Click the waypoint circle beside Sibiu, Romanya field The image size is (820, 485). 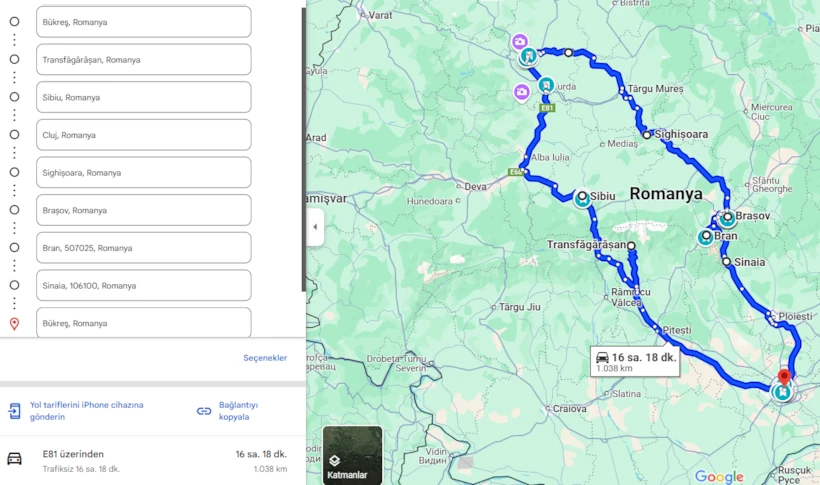point(15,97)
